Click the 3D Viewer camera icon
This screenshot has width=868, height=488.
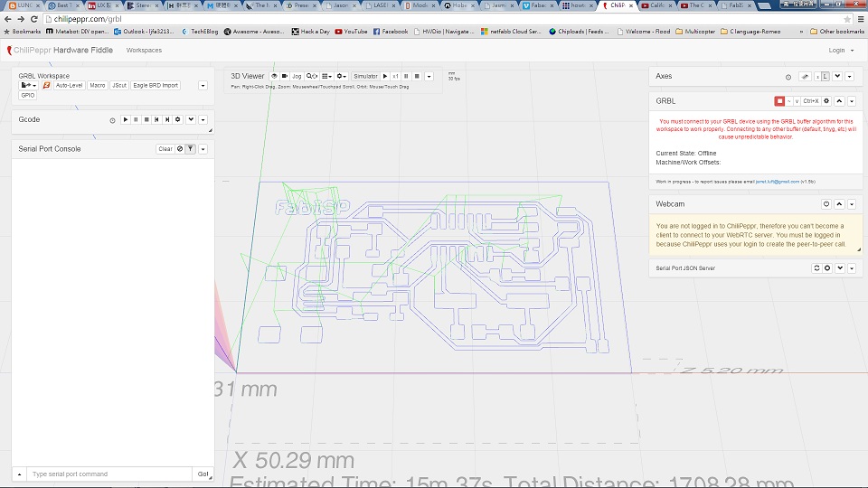click(x=285, y=76)
